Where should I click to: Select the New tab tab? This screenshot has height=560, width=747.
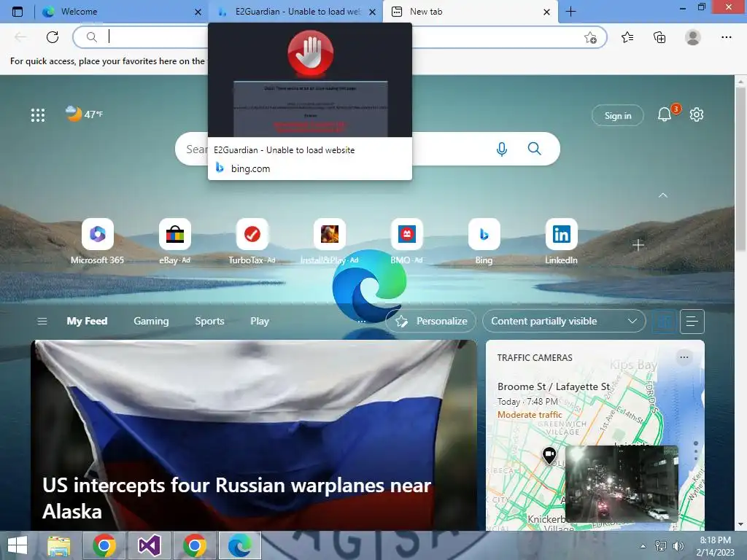tap(469, 12)
